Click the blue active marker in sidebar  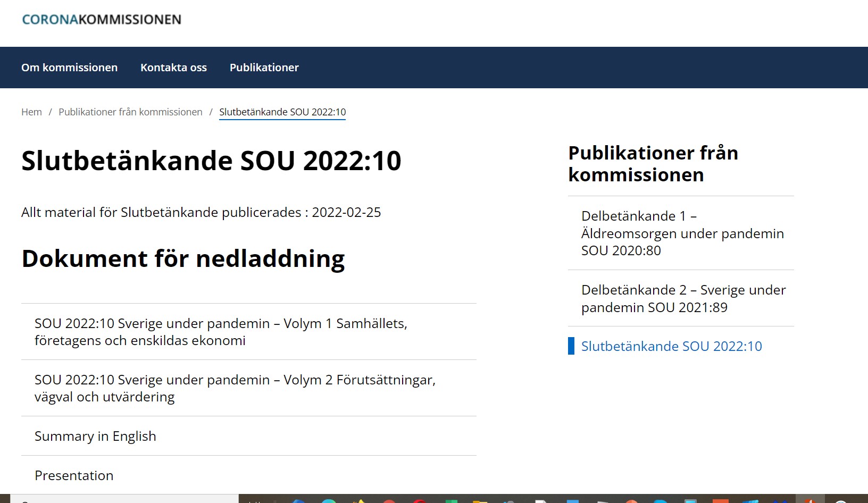pyautogui.click(x=571, y=346)
